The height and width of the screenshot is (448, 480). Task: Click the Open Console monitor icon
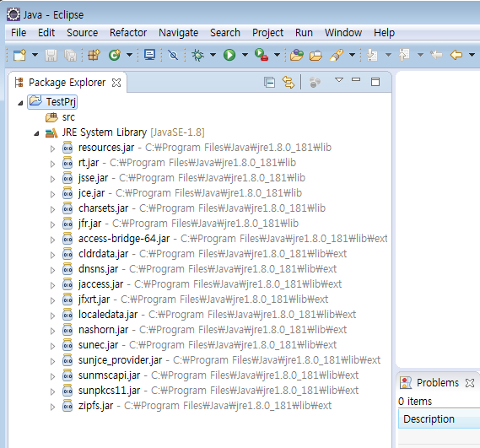(x=149, y=55)
